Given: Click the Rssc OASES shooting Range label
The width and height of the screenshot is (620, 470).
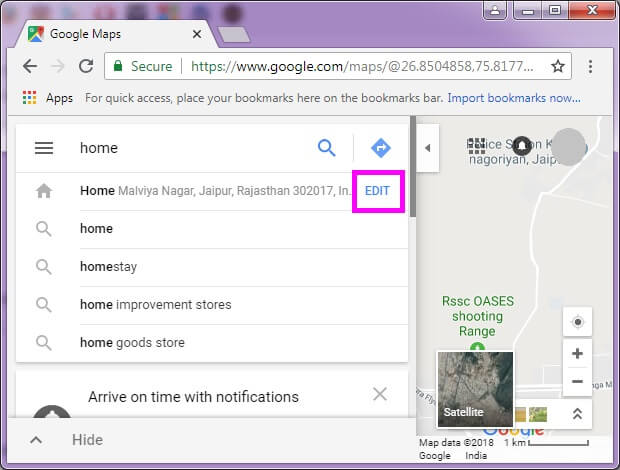Looking at the screenshot, I should click(x=478, y=316).
